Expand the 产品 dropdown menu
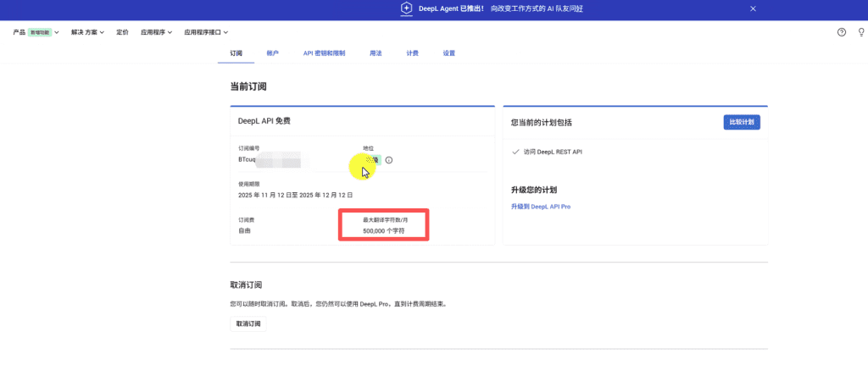 pos(36,33)
